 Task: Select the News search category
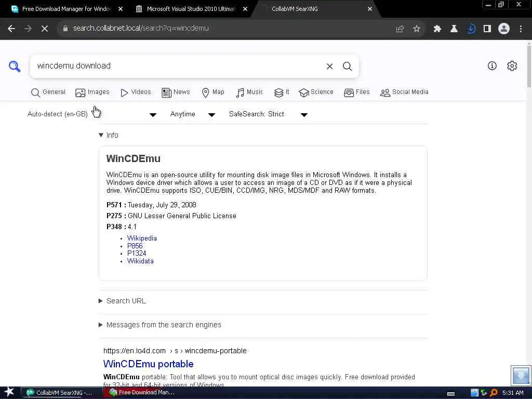pyautogui.click(x=176, y=92)
